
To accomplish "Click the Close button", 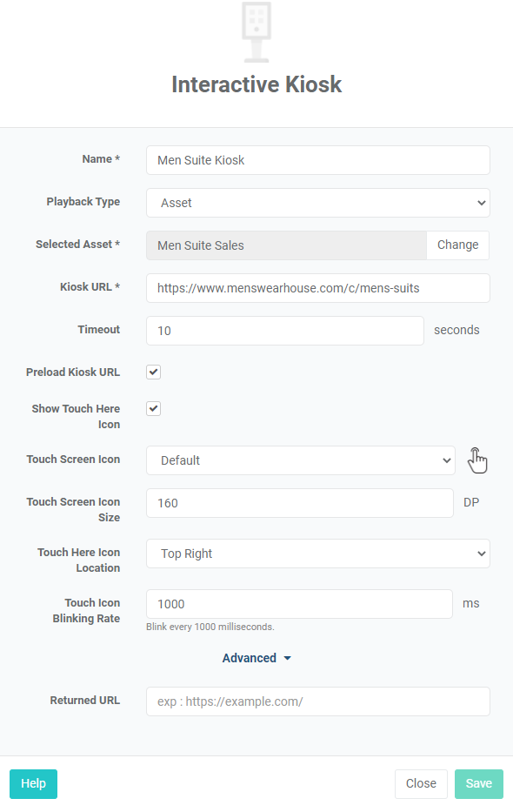I will point(421,783).
